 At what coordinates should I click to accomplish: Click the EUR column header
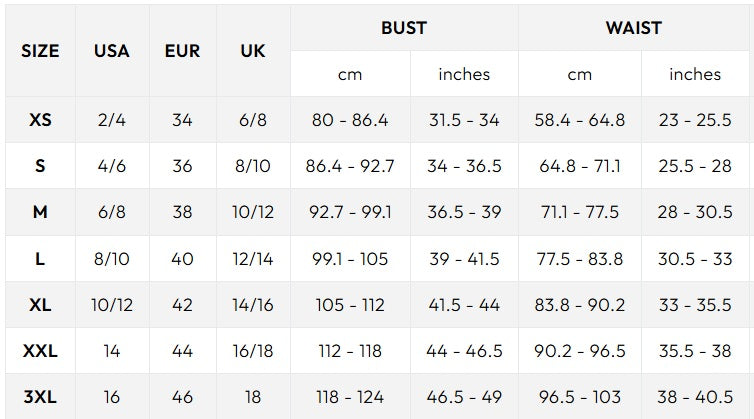pyautogui.click(x=182, y=51)
